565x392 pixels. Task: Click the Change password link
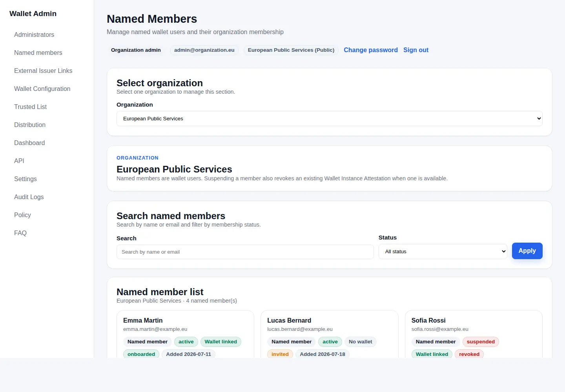tap(371, 50)
